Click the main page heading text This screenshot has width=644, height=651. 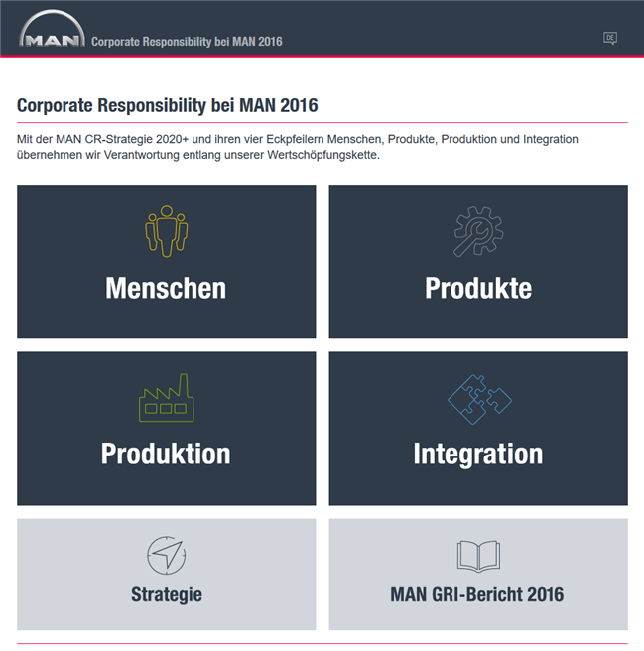coord(168,105)
